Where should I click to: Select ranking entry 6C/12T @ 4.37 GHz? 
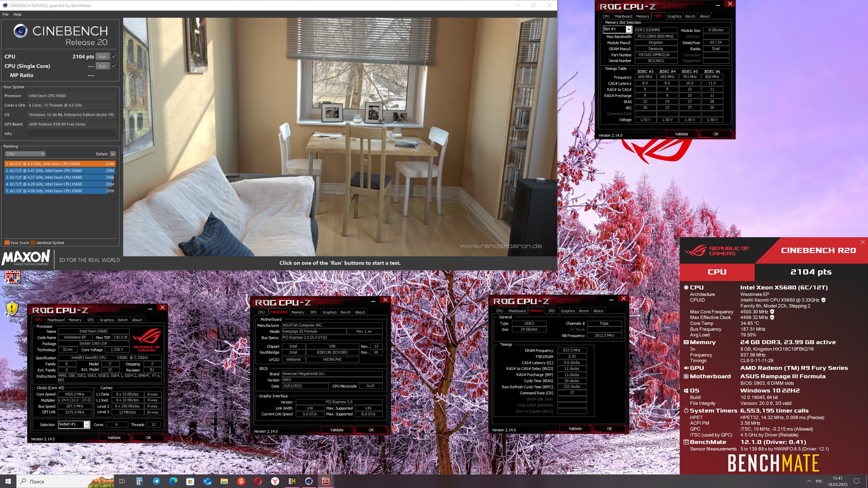tap(60, 177)
